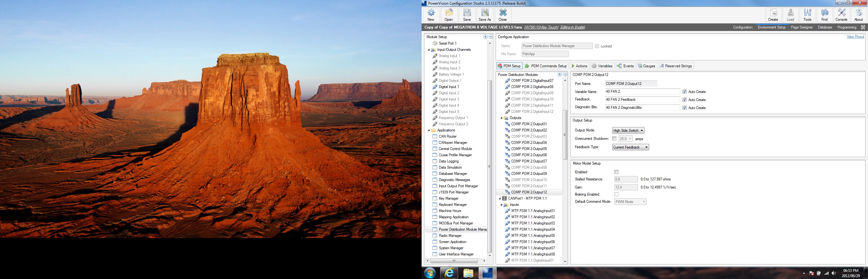Click remove icon in Power Distribution Modules header
868x279 pixels.
point(565,74)
